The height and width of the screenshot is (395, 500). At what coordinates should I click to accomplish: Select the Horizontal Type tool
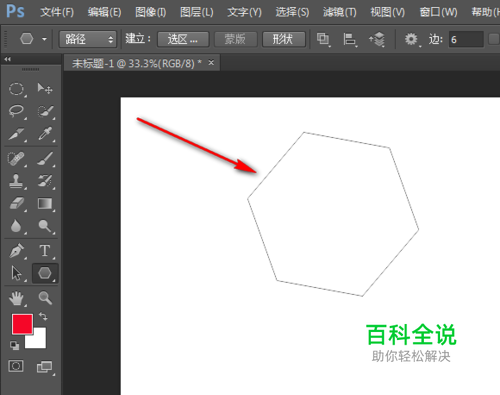coord(45,251)
